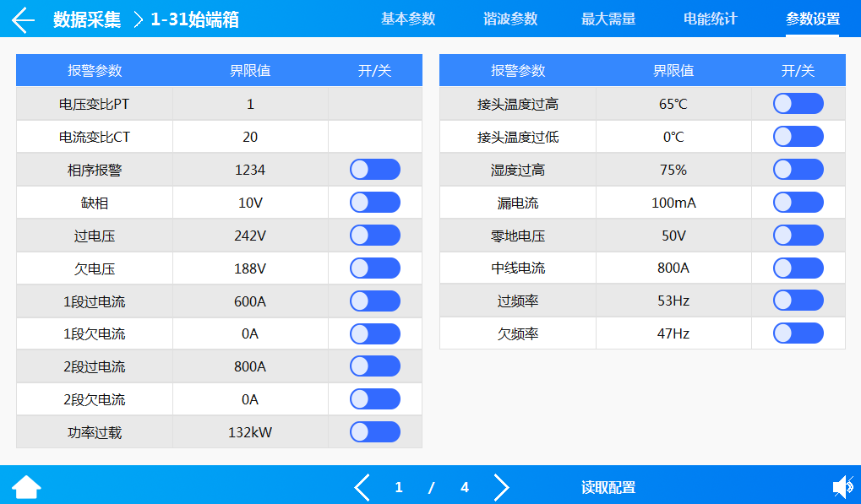The image size is (861, 504).
Task: Click the 1-31始端箱 breadcrumb
Action: 195,19
